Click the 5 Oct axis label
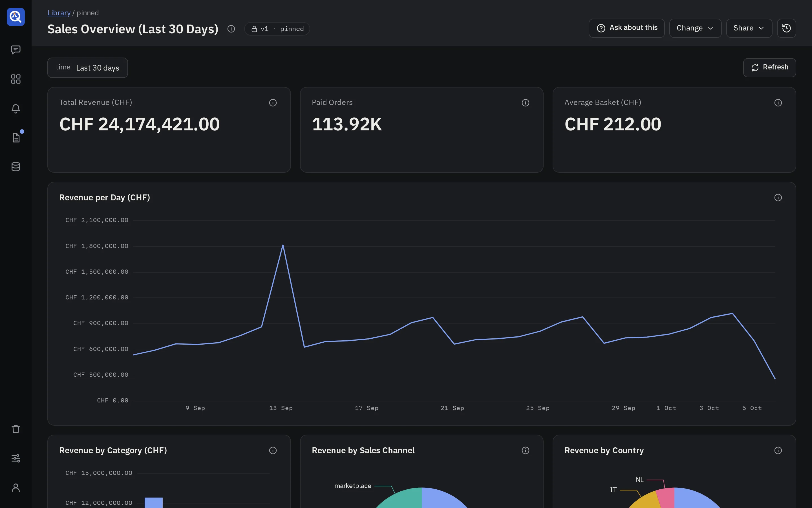The width and height of the screenshot is (812, 508). (x=752, y=408)
